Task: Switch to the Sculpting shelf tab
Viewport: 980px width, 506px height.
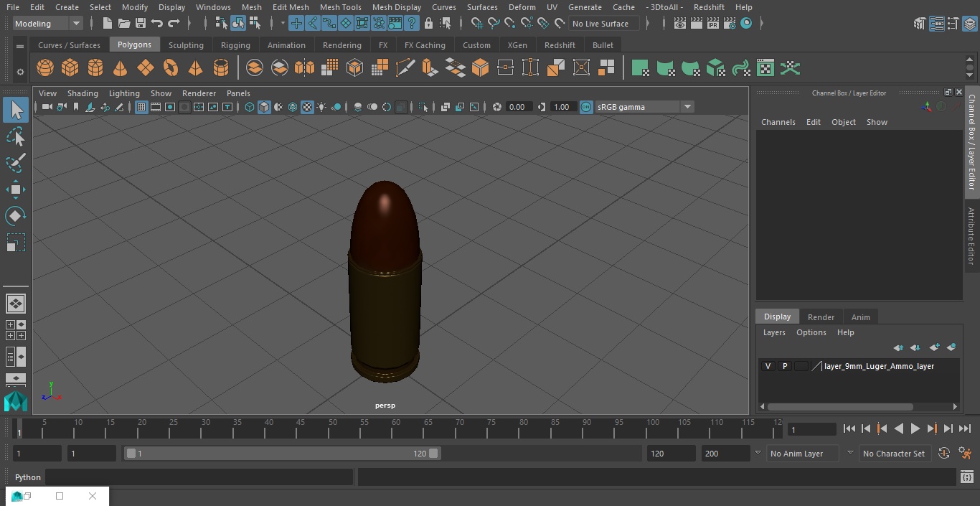Action: tap(186, 45)
